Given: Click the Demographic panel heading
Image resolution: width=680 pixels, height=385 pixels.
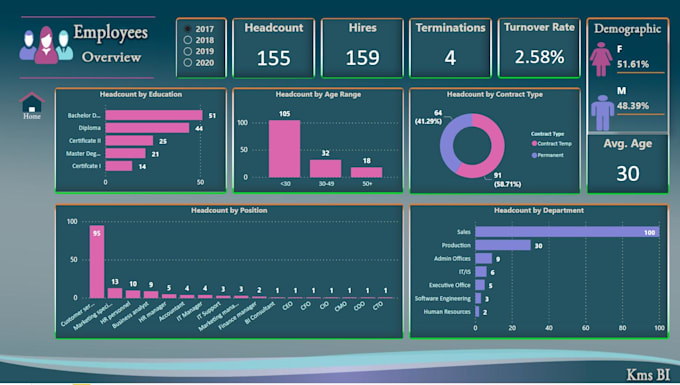Looking at the screenshot, I should [x=628, y=29].
